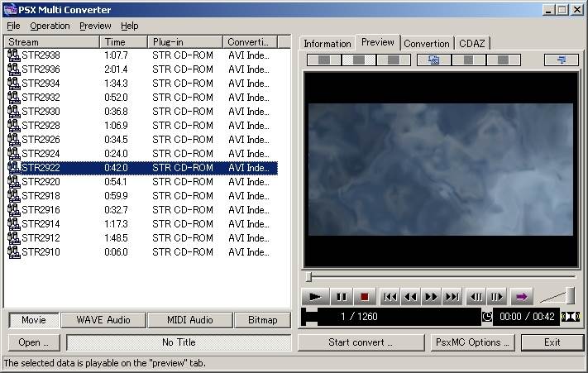Screen dimensions: 588x373
Task: Click the blue arrow icon above the preview
Action: click(x=562, y=60)
